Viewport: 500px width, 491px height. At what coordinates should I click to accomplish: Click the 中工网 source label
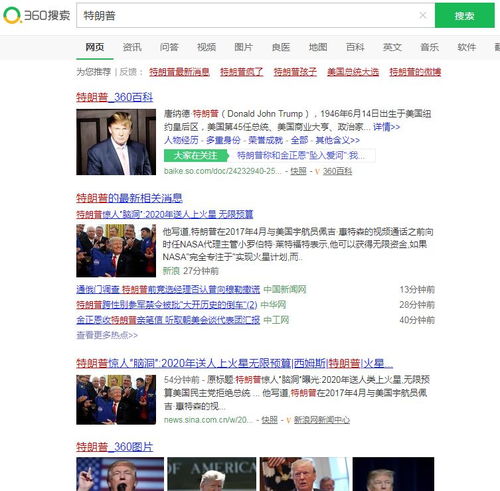[x=276, y=320]
